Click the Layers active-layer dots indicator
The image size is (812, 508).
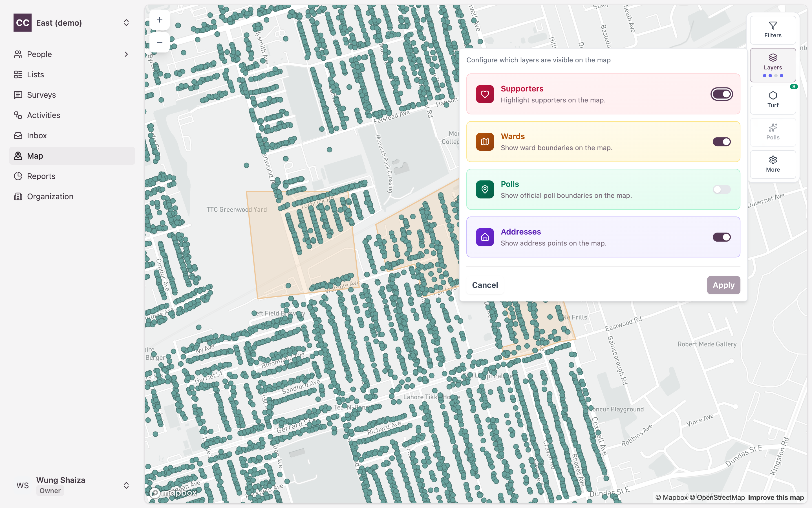click(773, 76)
